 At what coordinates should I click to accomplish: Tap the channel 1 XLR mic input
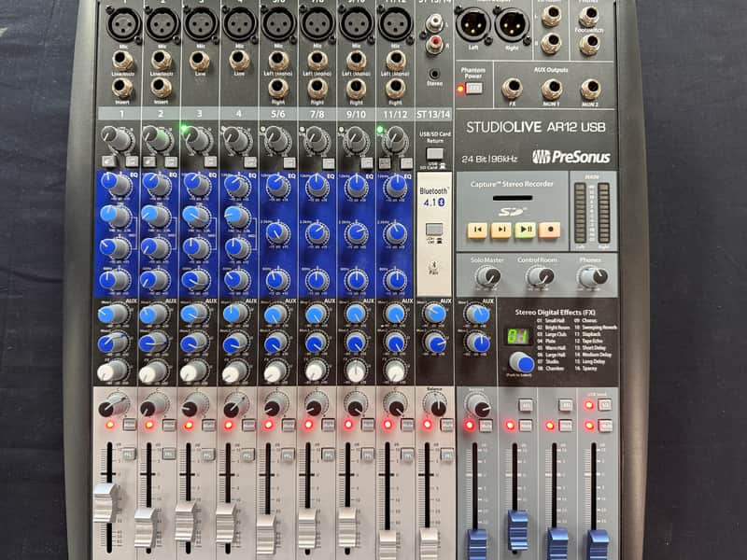pos(123,23)
